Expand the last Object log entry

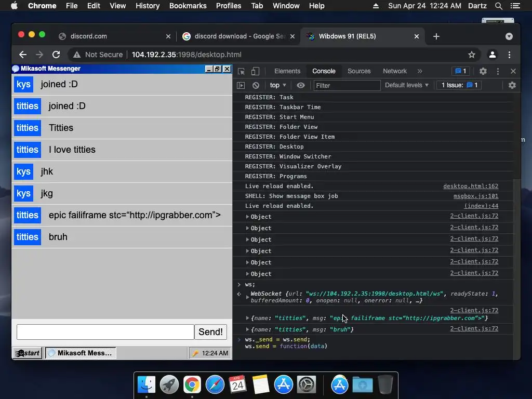click(247, 274)
